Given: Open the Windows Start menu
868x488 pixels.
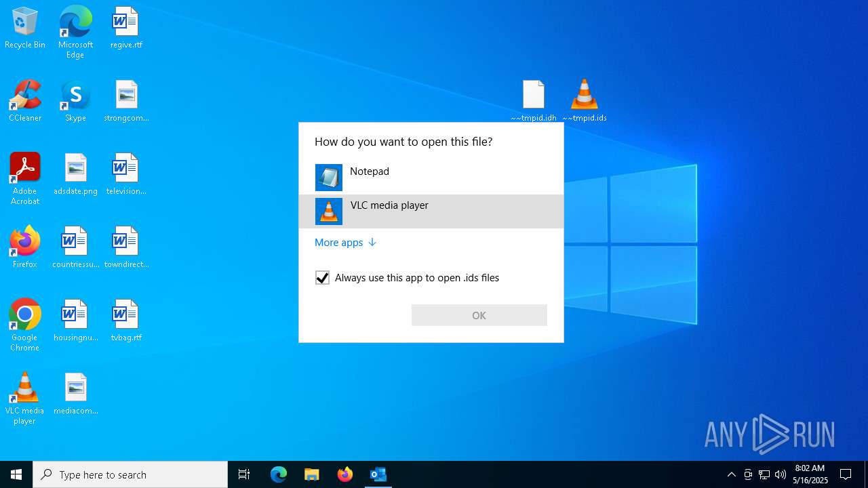Looking at the screenshot, I should coord(16,474).
